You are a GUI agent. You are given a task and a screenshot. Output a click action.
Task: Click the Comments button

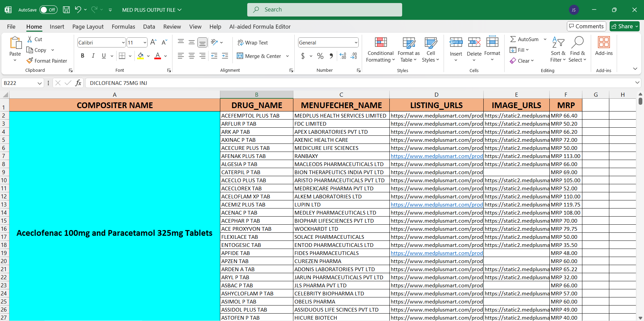coord(586,26)
